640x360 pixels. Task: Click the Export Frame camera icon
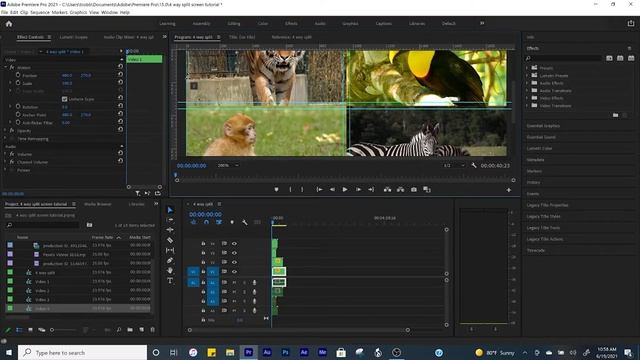413,189
